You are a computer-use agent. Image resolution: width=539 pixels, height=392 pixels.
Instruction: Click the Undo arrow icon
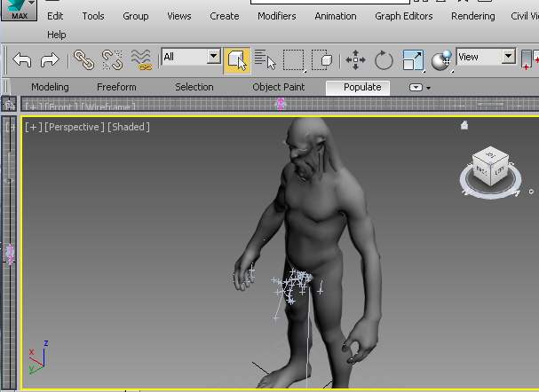point(22,60)
